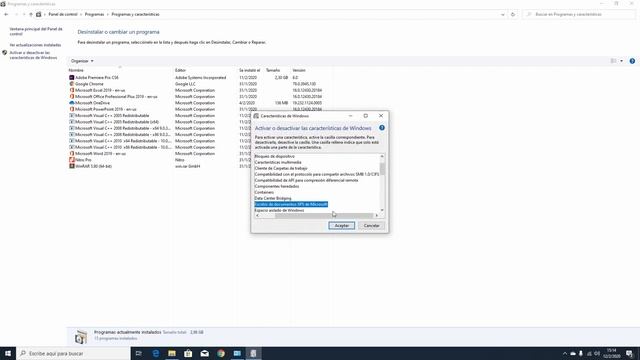Sort the list by the Versión column
Image resolution: width=640 pixels, height=360 pixels.
coord(299,70)
